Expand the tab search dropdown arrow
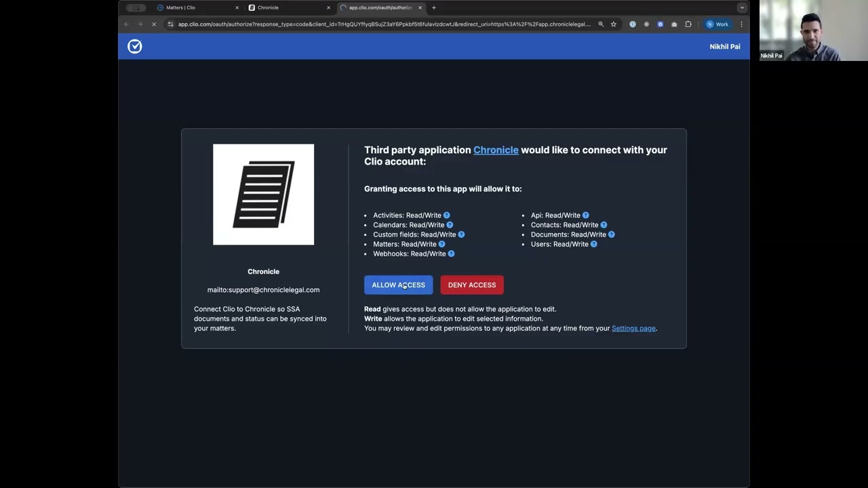This screenshot has width=868, height=488. pyautogui.click(x=742, y=7)
